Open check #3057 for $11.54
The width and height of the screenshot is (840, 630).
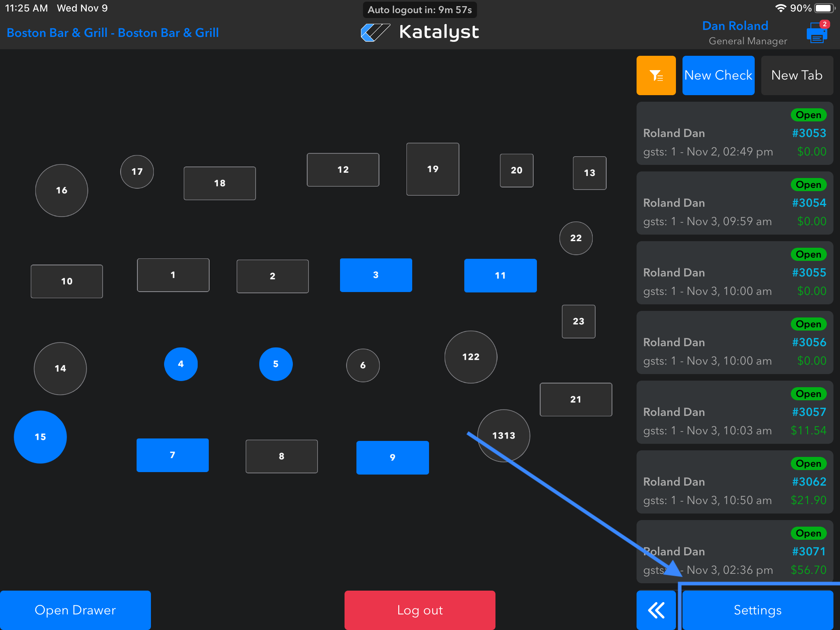[x=734, y=412]
